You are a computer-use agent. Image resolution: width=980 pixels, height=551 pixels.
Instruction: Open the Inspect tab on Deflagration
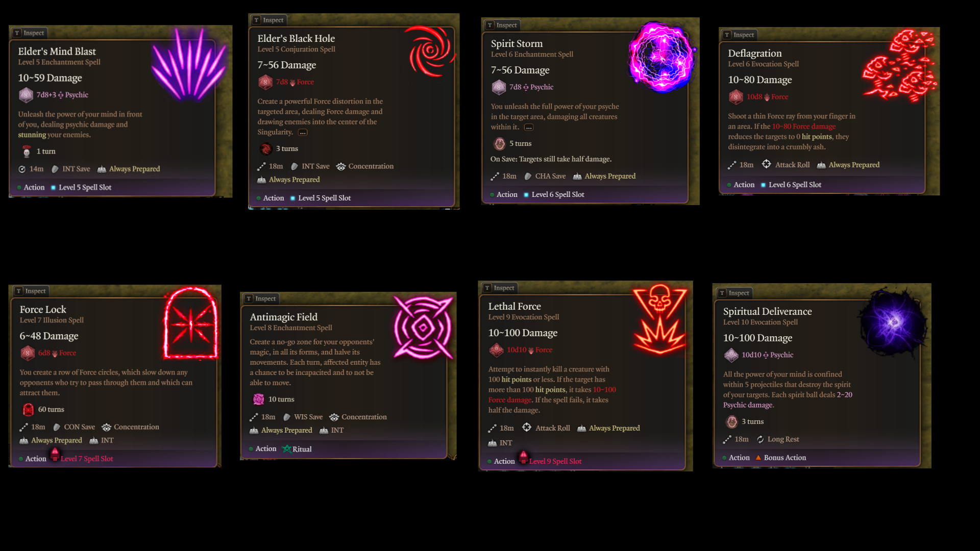point(740,35)
